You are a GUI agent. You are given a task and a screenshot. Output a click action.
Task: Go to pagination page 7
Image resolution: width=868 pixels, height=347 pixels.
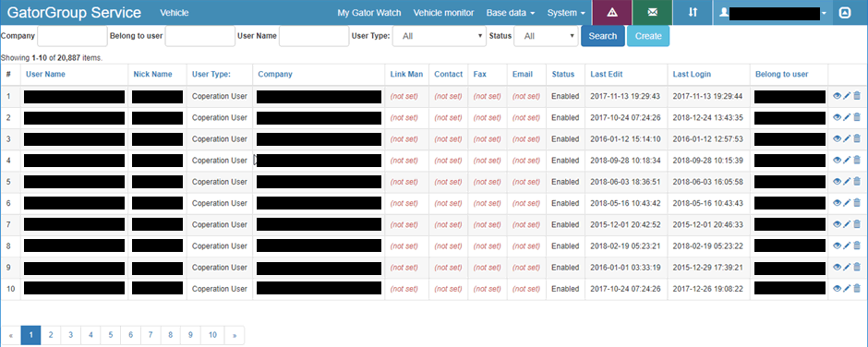pyautogui.click(x=150, y=335)
